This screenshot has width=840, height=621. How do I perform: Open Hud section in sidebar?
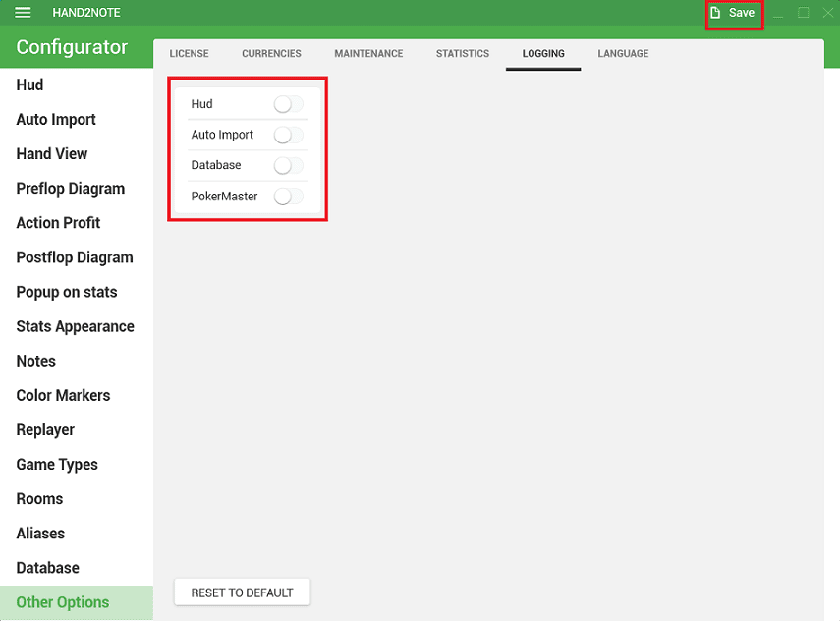[x=77, y=85]
